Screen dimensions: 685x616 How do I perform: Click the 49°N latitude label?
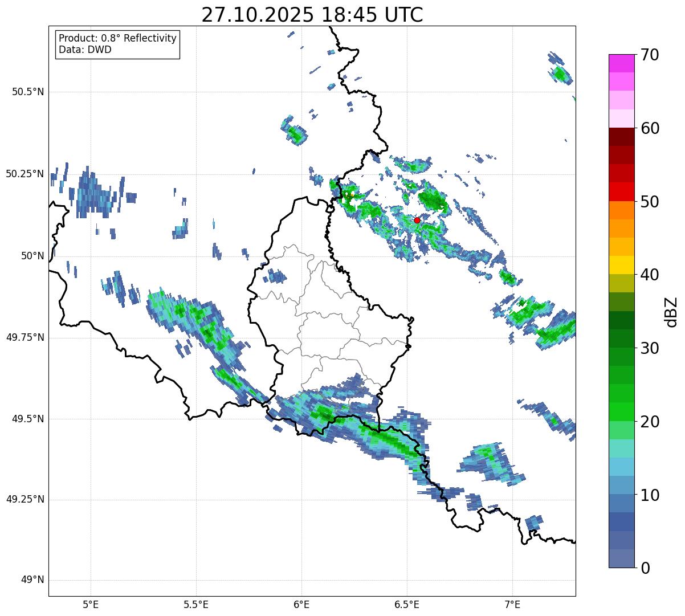click(32, 580)
